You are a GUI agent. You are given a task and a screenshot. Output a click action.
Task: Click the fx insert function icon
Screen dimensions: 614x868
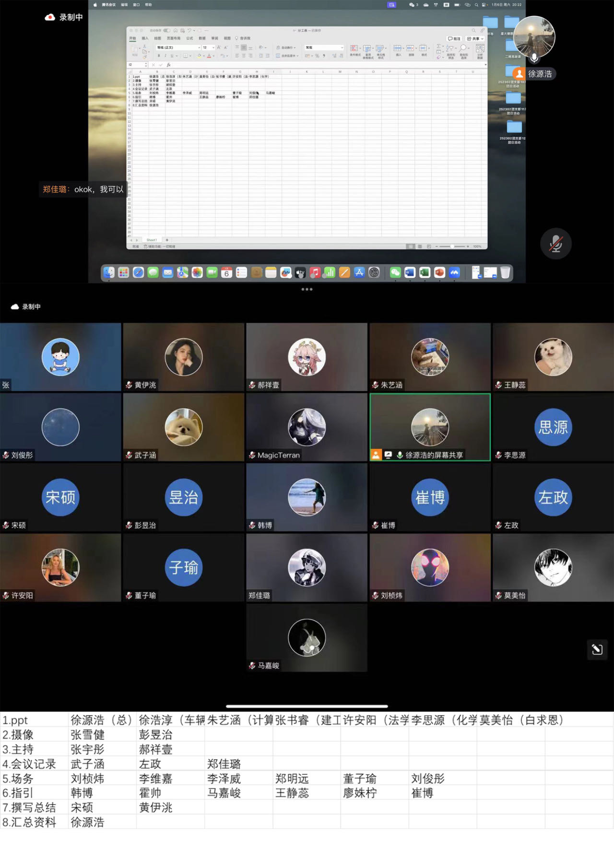(168, 65)
